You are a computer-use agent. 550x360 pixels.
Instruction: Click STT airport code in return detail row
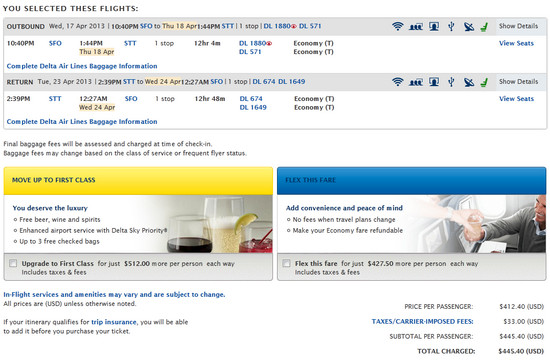click(55, 99)
